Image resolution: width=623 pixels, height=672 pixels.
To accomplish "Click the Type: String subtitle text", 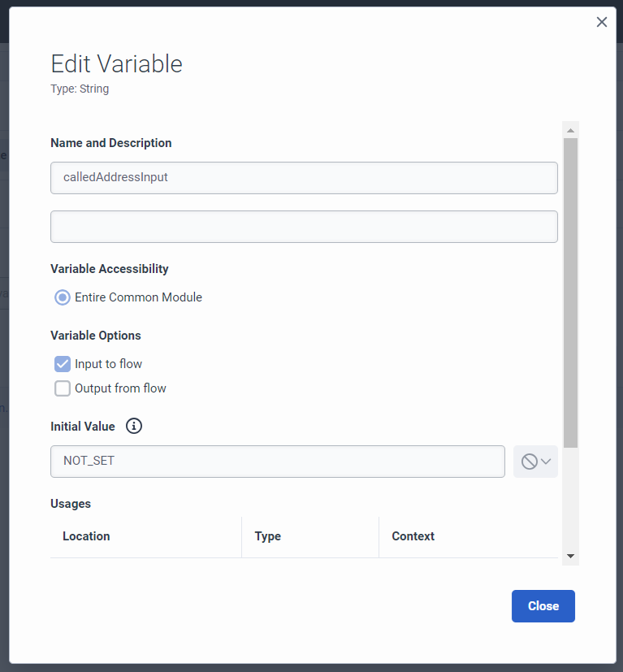I will (80, 89).
